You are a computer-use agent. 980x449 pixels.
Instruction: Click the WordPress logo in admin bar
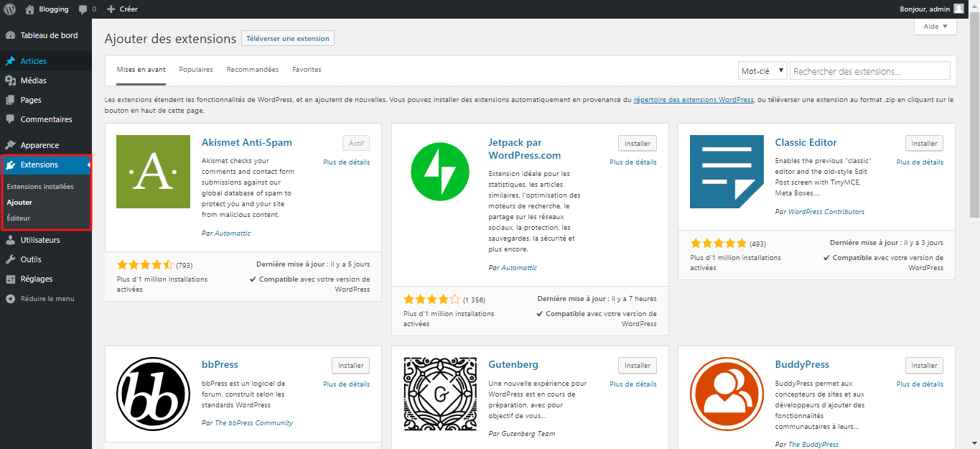[10, 9]
